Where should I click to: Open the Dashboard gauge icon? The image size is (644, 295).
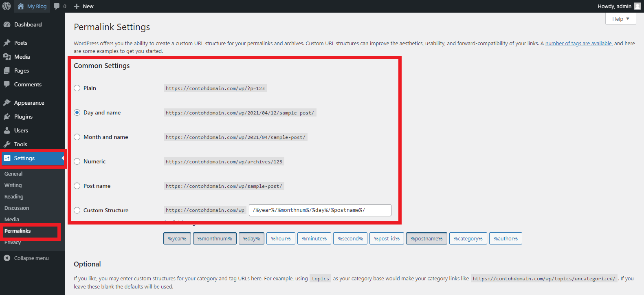(x=7, y=24)
